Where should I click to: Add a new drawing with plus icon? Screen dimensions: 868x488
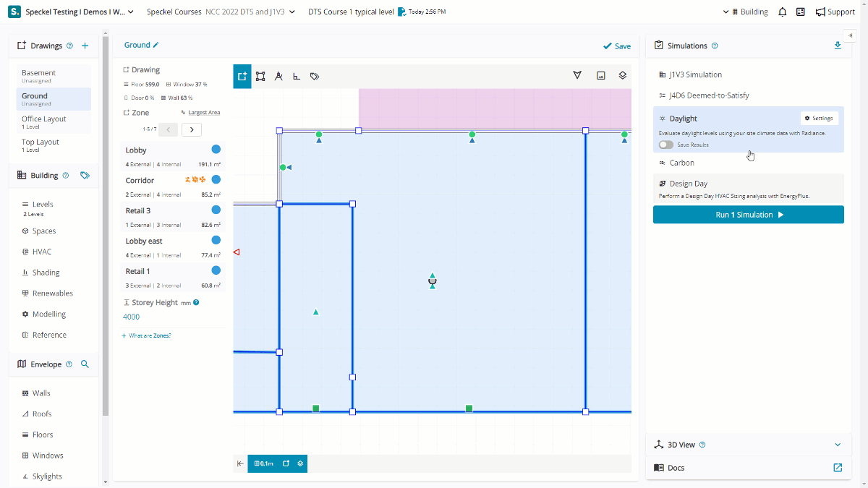click(x=85, y=46)
